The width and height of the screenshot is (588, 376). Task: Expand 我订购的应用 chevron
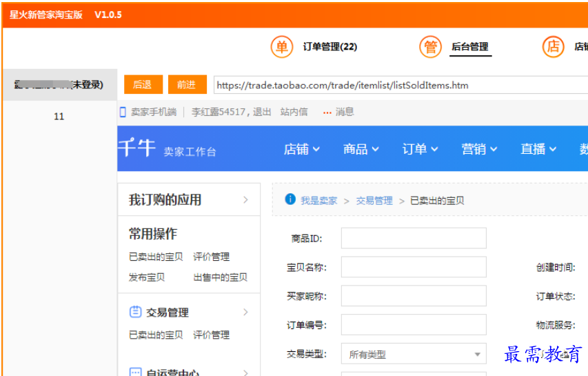pyautogui.click(x=245, y=199)
